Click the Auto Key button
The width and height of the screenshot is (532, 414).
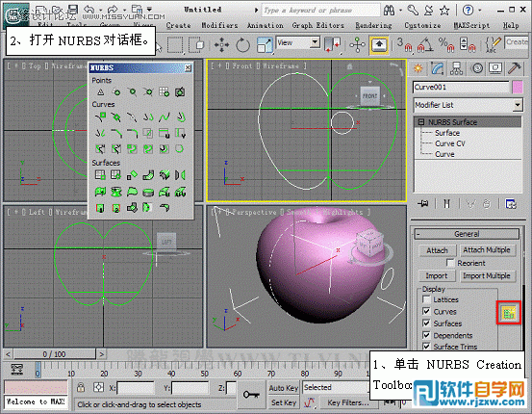pos(283,388)
